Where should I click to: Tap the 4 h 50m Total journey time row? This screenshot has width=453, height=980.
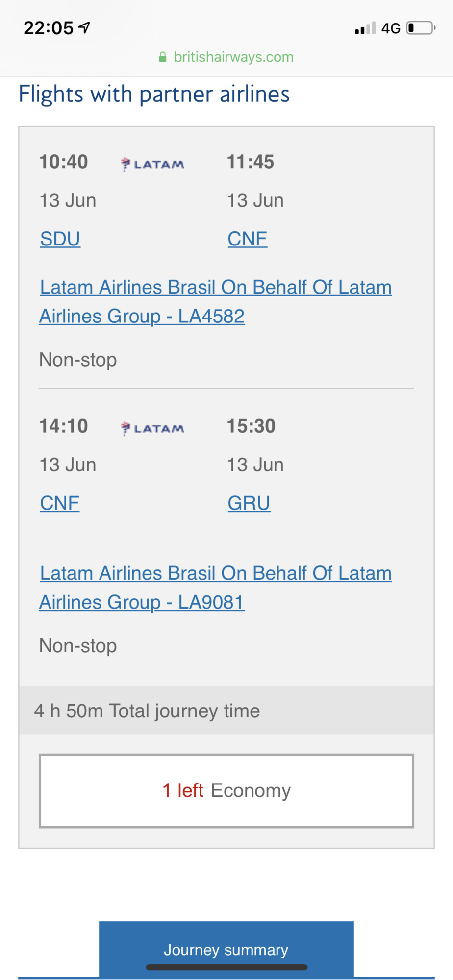tap(226, 710)
